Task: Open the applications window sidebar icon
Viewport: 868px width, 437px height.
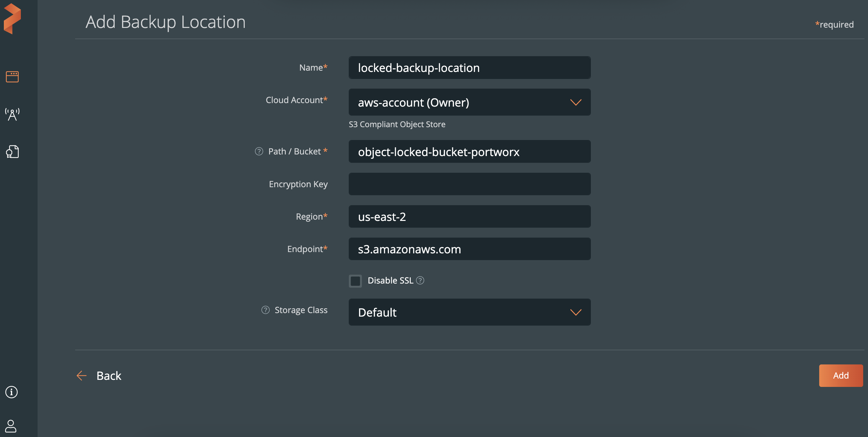Action: pyautogui.click(x=12, y=76)
